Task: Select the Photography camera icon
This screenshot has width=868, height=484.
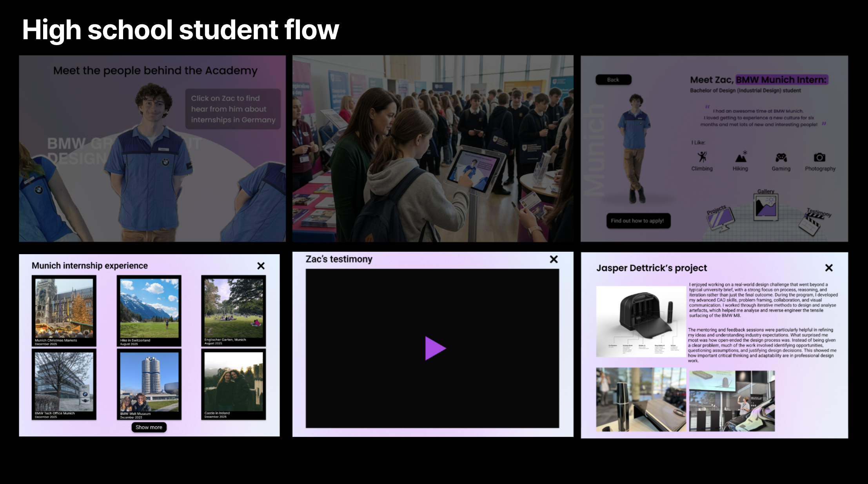Action: pyautogui.click(x=819, y=157)
